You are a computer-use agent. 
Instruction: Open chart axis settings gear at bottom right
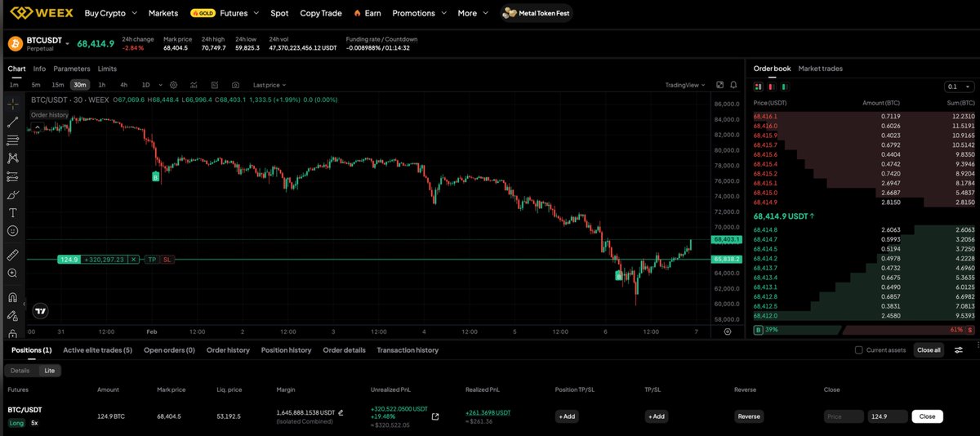pyautogui.click(x=727, y=332)
